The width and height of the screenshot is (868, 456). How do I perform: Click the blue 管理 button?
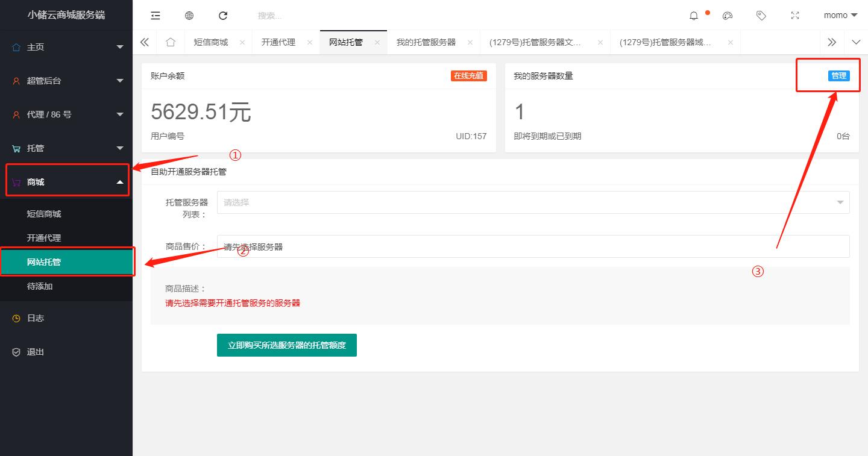pyautogui.click(x=839, y=76)
